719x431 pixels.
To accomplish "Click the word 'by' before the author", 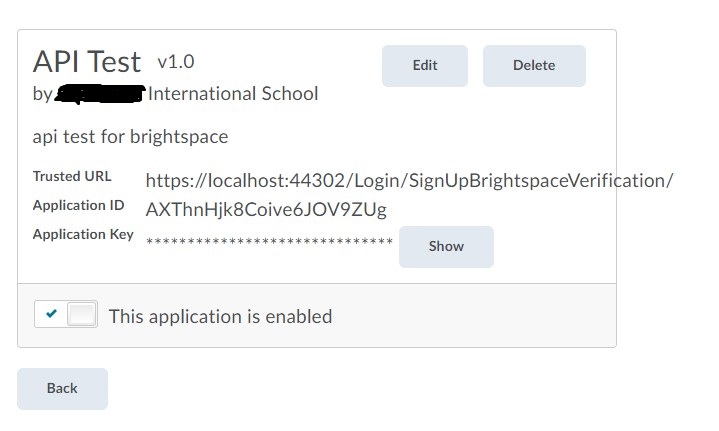I will (43, 94).
